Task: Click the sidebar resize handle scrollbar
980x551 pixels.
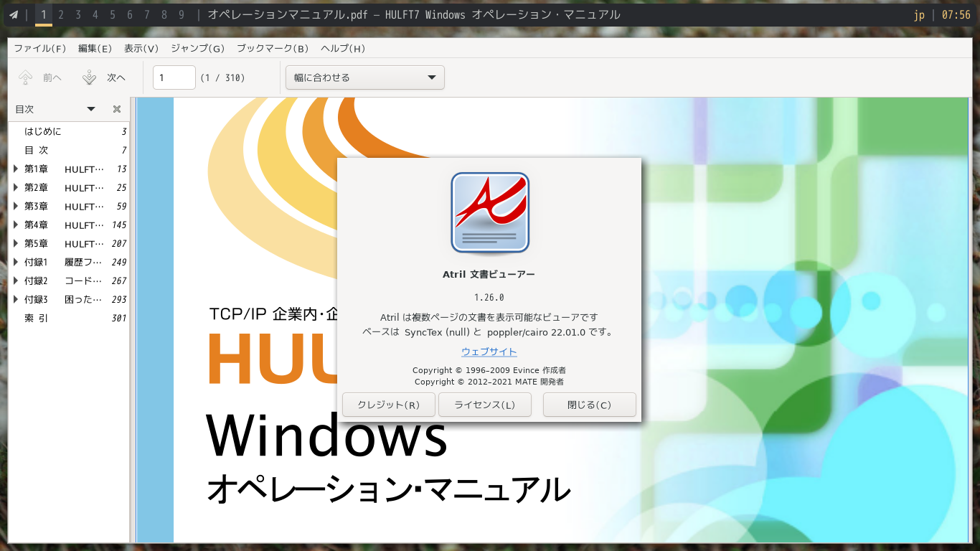Action: tap(131, 319)
